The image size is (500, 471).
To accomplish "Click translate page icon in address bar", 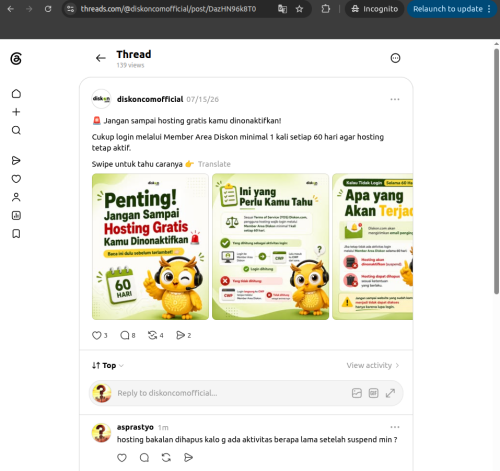I will coord(282,9).
